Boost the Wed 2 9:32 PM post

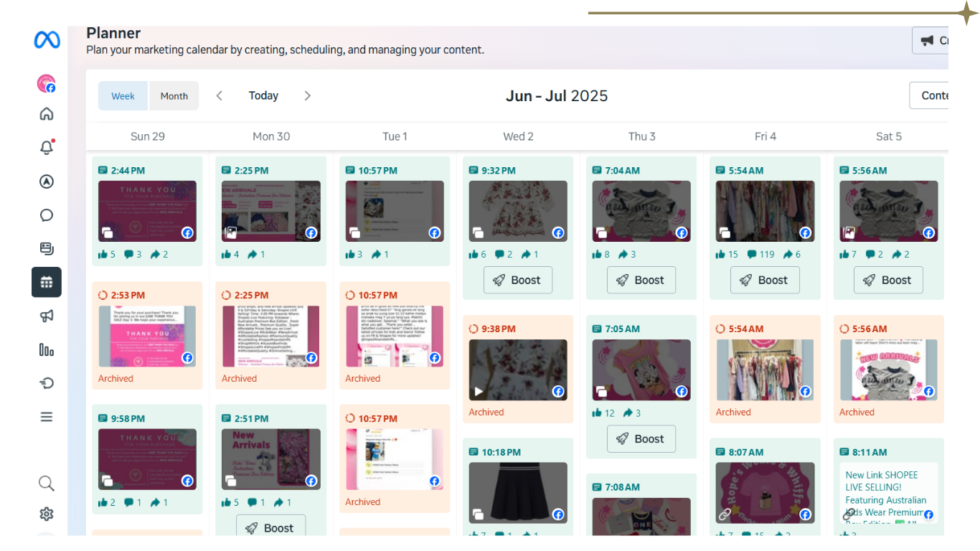pos(518,281)
